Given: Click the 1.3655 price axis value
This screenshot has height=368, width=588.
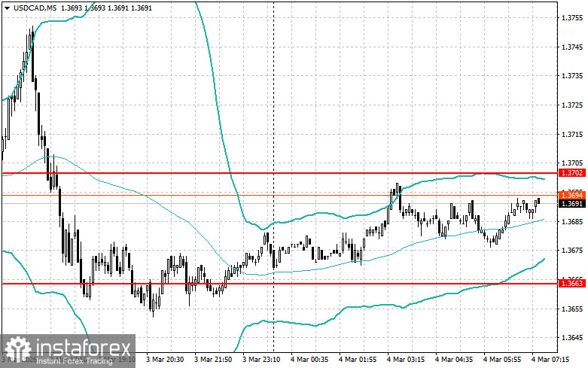Looking at the screenshot, I should (x=572, y=309).
